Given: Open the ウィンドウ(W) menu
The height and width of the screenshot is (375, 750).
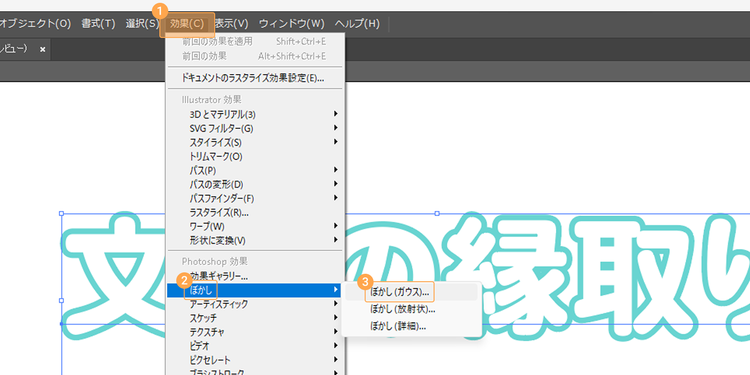Looking at the screenshot, I should (x=292, y=23).
